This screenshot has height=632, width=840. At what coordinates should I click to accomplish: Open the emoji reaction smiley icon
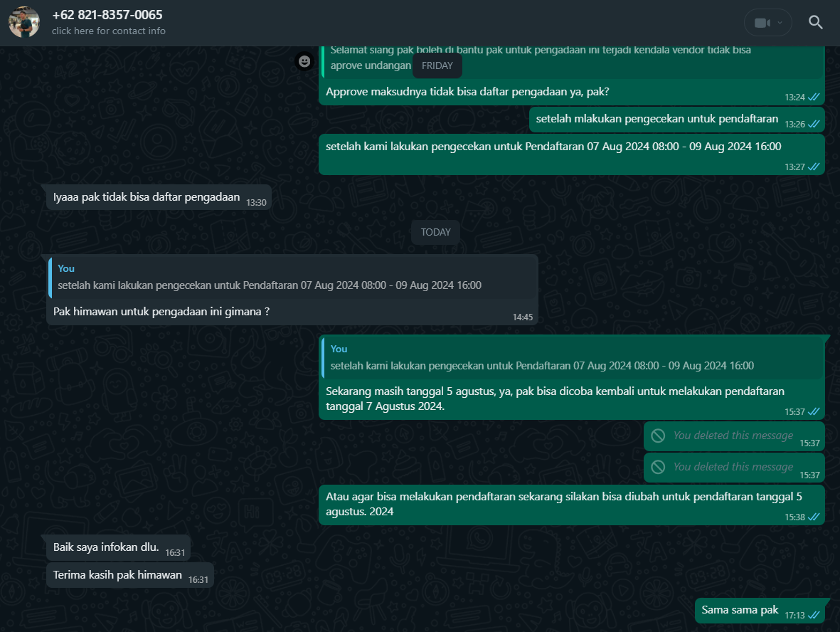point(304,62)
